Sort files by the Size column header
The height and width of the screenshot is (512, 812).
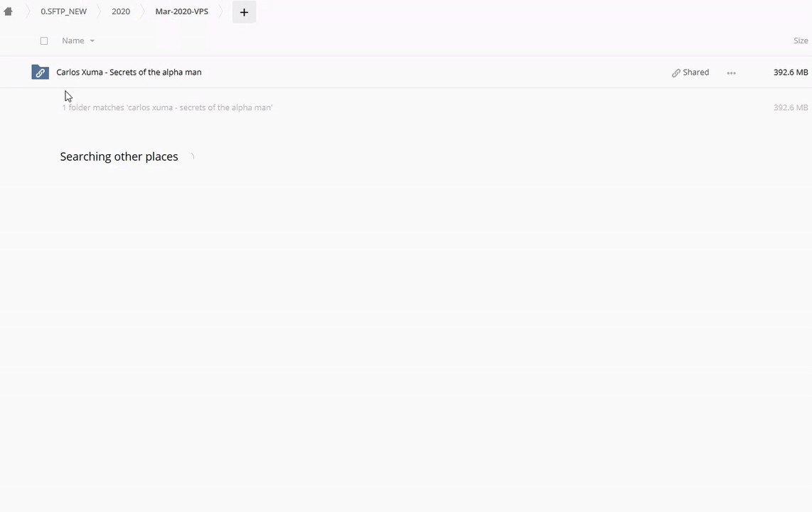(x=801, y=41)
